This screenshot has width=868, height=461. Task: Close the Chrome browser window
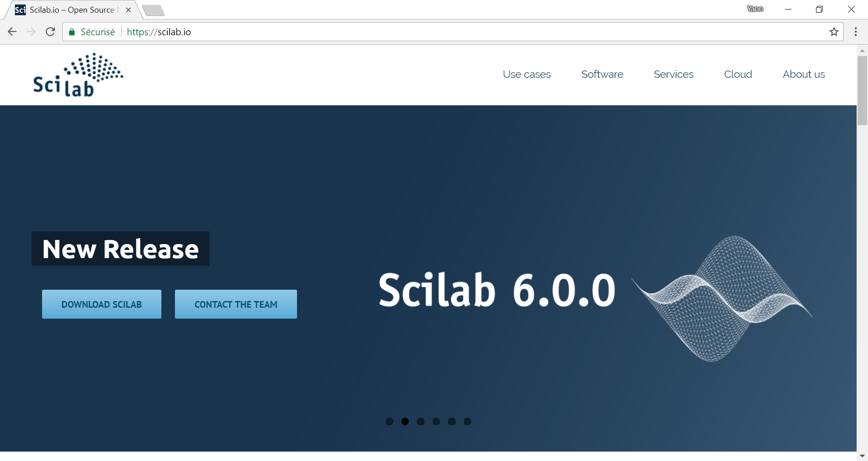[851, 9]
